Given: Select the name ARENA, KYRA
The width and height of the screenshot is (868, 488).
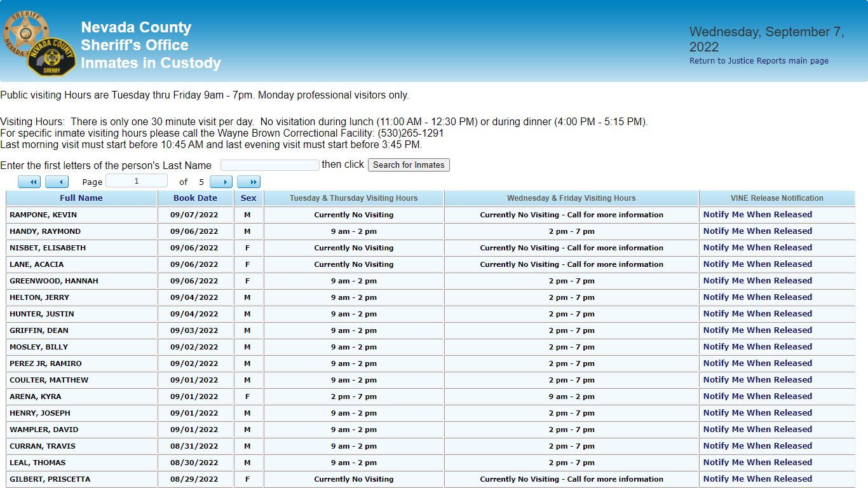Looking at the screenshot, I should tap(36, 396).
